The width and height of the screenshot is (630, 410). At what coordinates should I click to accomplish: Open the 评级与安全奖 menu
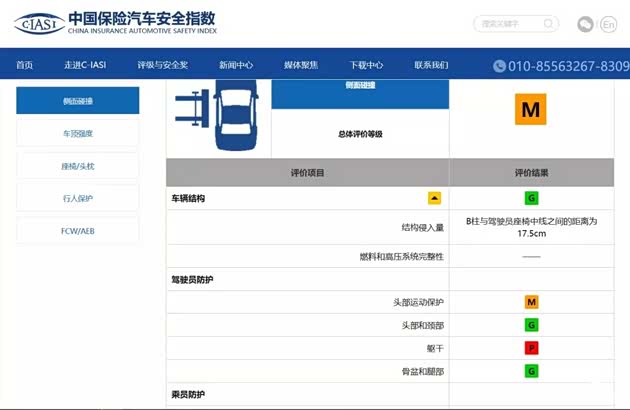pos(163,66)
